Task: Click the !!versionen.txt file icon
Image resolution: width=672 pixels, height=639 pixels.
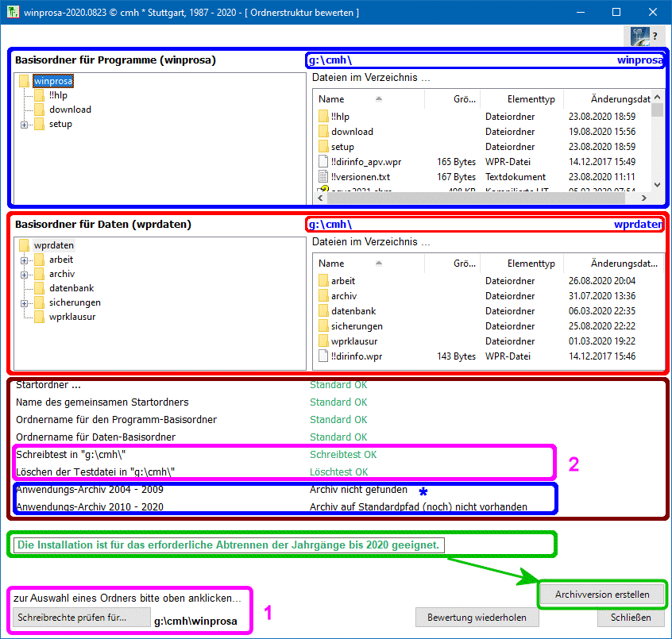Action: (323, 177)
